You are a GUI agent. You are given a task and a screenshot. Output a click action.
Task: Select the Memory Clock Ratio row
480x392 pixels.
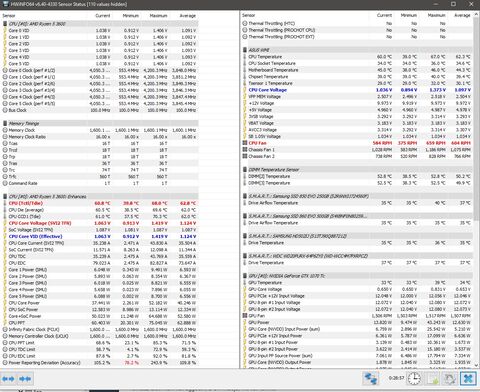pos(100,137)
